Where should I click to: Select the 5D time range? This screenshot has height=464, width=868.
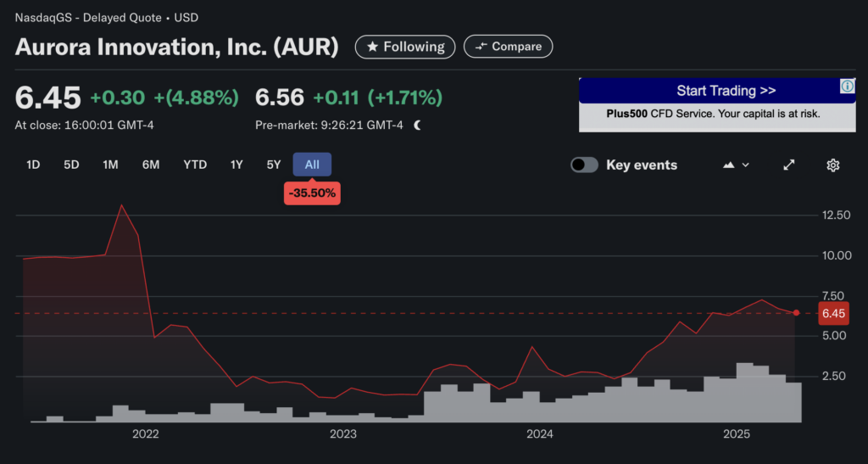pyautogui.click(x=71, y=165)
